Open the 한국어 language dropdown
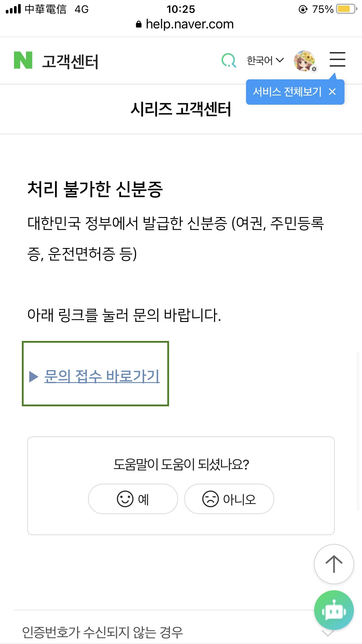 click(x=265, y=60)
